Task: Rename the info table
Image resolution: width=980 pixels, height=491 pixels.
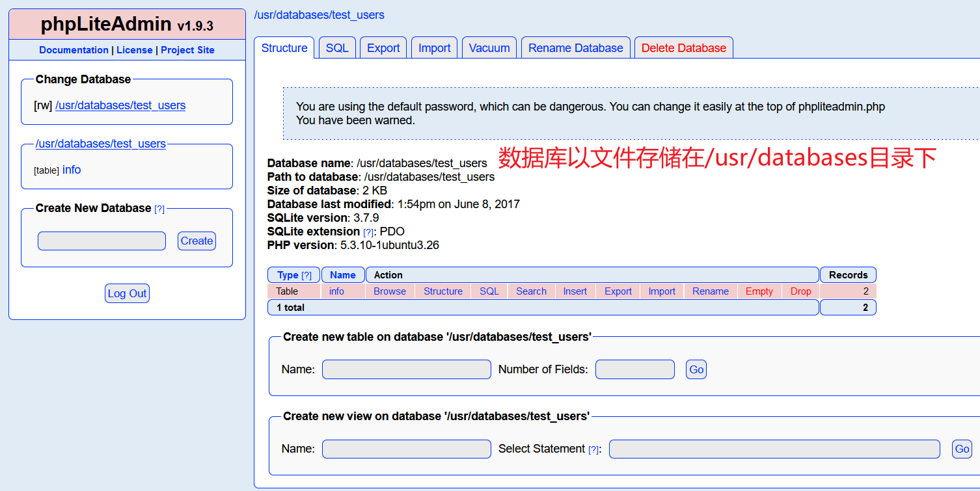Action: (x=711, y=291)
